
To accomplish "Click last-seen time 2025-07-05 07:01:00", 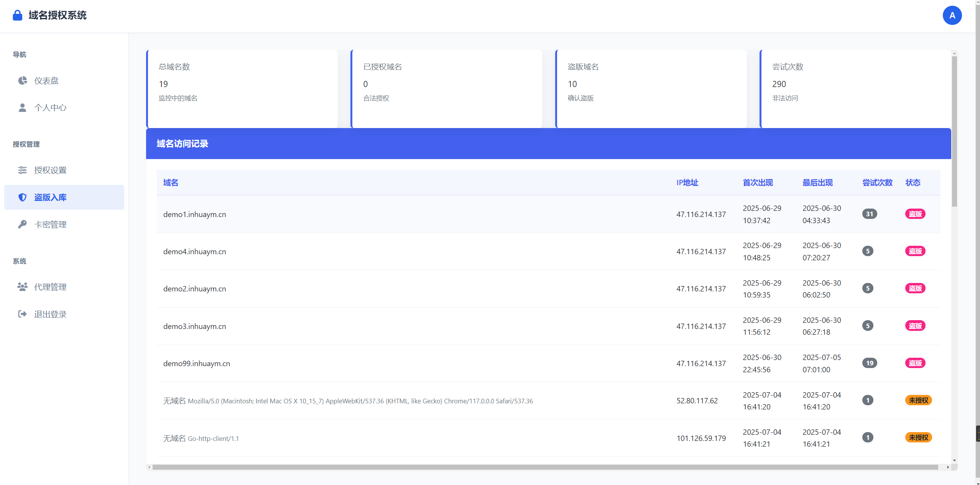I will pos(822,363).
